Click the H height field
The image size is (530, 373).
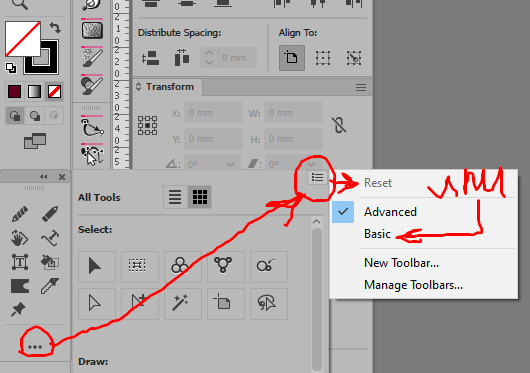click(x=293, y=139)
